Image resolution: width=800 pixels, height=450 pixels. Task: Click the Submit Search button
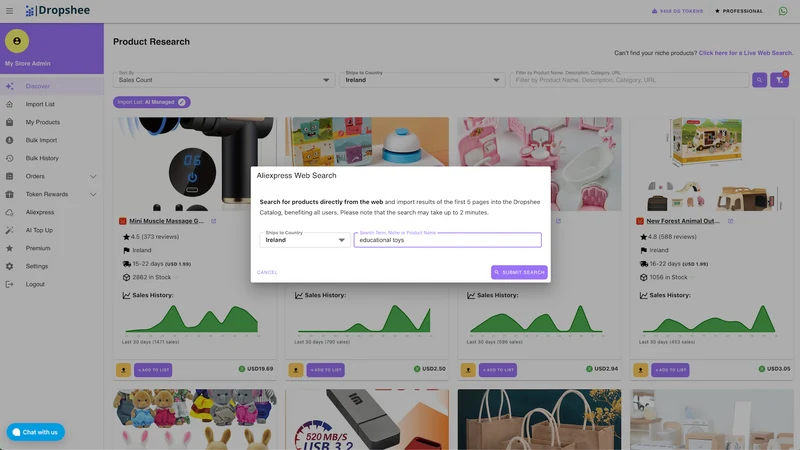(x=519, y=272)
